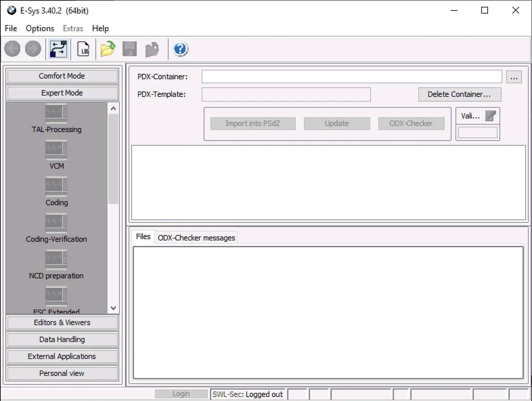Select the NCD preparation module icon
This screenshot has height=401, width=532.
click(56, 260)
